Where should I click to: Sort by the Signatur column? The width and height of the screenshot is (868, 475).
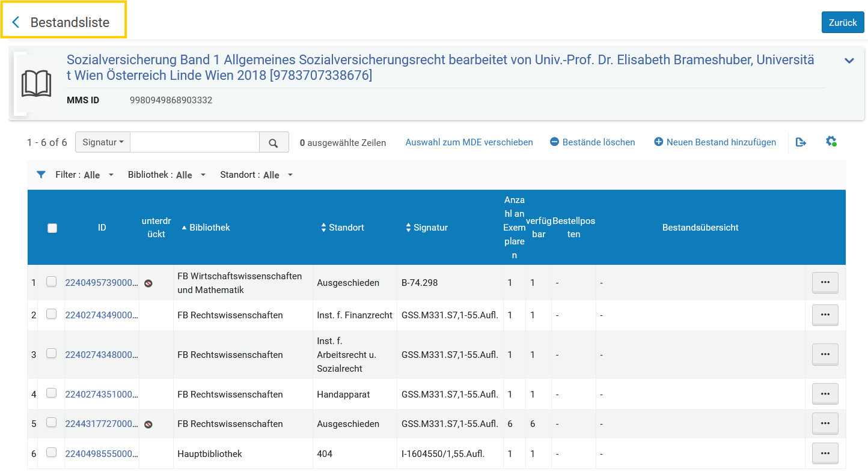point(427,228)
